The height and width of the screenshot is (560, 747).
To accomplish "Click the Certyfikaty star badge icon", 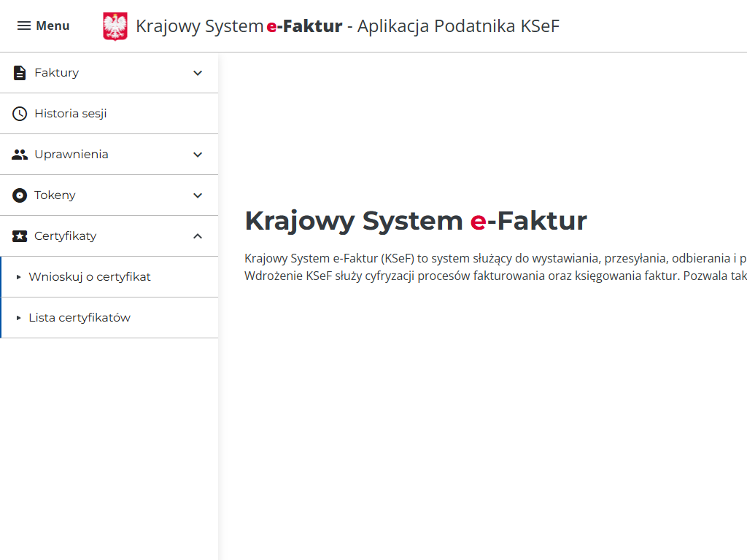I will point(20,236).
